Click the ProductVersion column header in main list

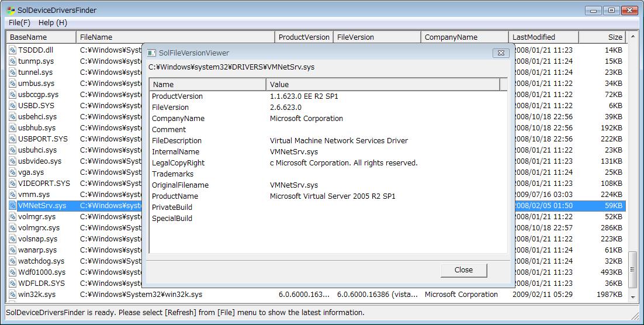coord(304,37)
